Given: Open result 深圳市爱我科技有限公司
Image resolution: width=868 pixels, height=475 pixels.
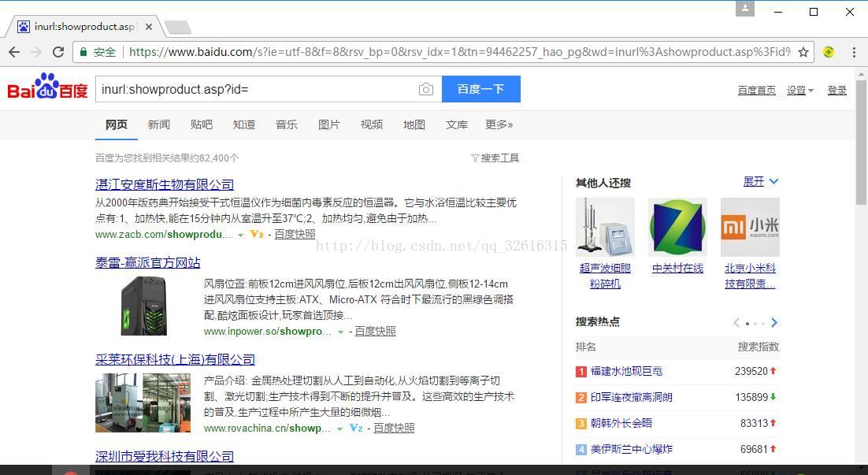Looking at the screenshot, I should [165, 456].
